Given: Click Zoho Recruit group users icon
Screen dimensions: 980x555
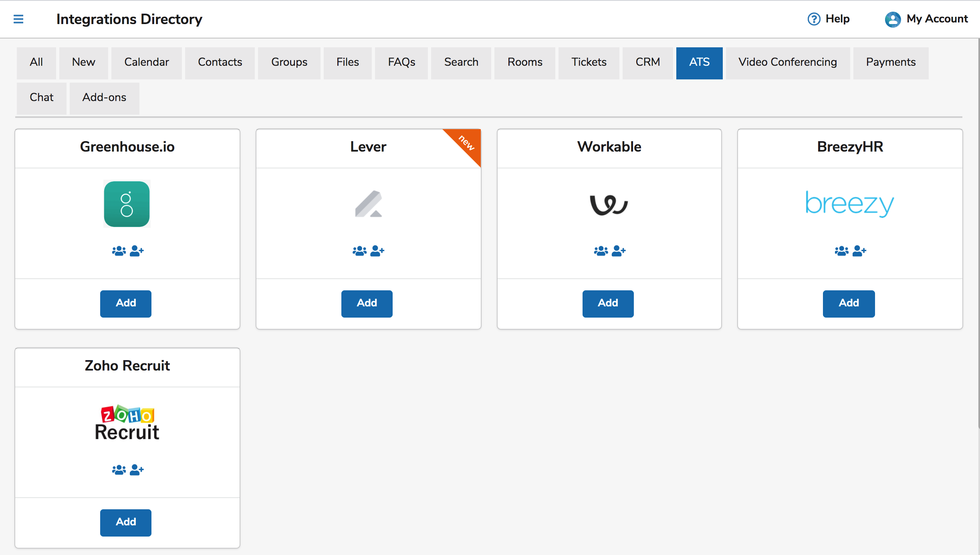Looking at the screenshot, I should [119, 470].
